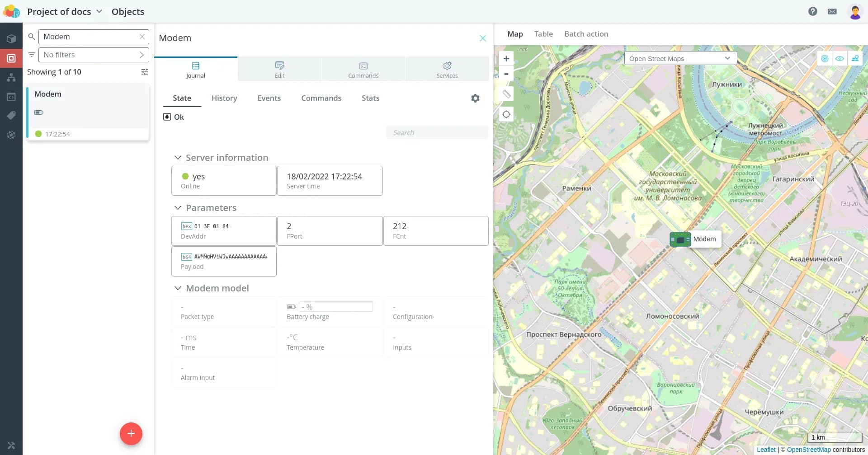The height and width of the screenshot is (455, 868).
Task: Open the journal settings gear icon
Action: click(475, 98)
